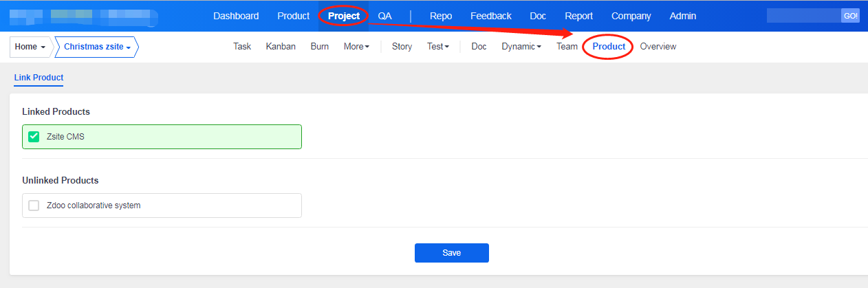
Task: Select the Story tab
Action: [402, 47]
